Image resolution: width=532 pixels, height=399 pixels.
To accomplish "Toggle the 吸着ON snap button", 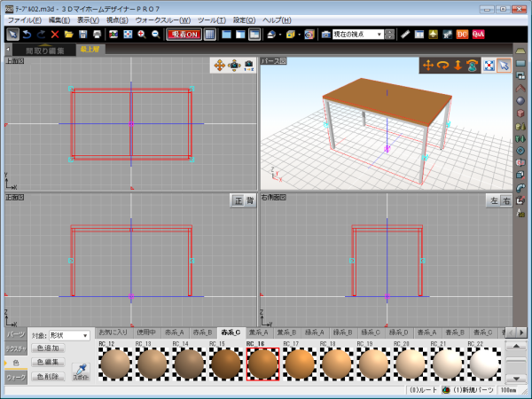I will click(x=184, y=34).
